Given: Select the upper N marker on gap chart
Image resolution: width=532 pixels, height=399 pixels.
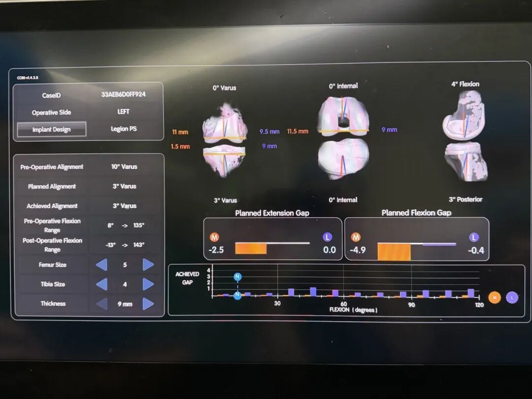Looking at the screenshot, I should tap(237, 277).
